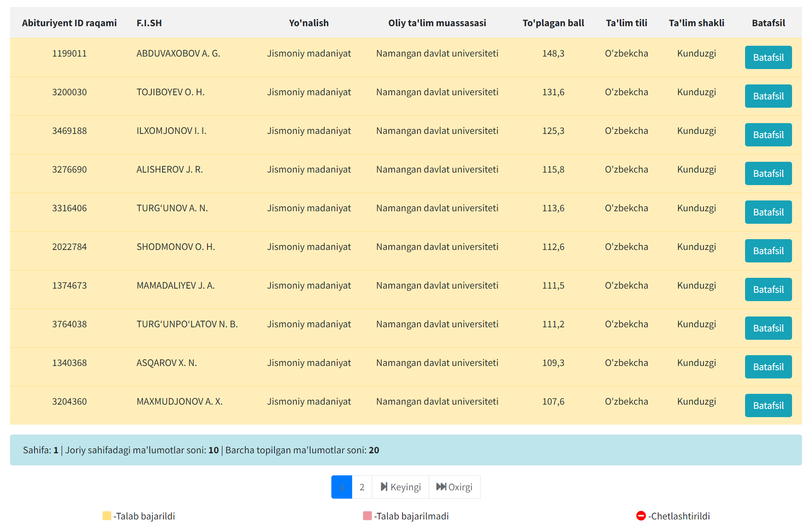Click name TURG'UNPO'LATOV N. B.
The width and height of the screenshot is (812, 529).
[x=187, y=324]
